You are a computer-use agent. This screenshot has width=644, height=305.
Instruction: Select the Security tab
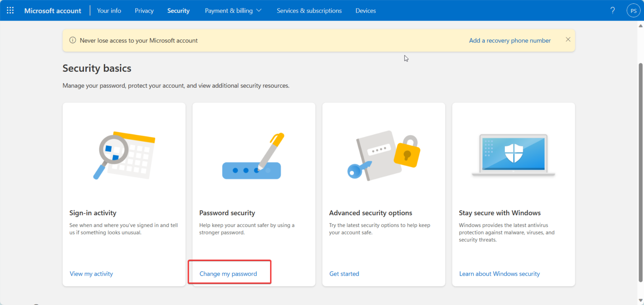[x=178, y=10]
